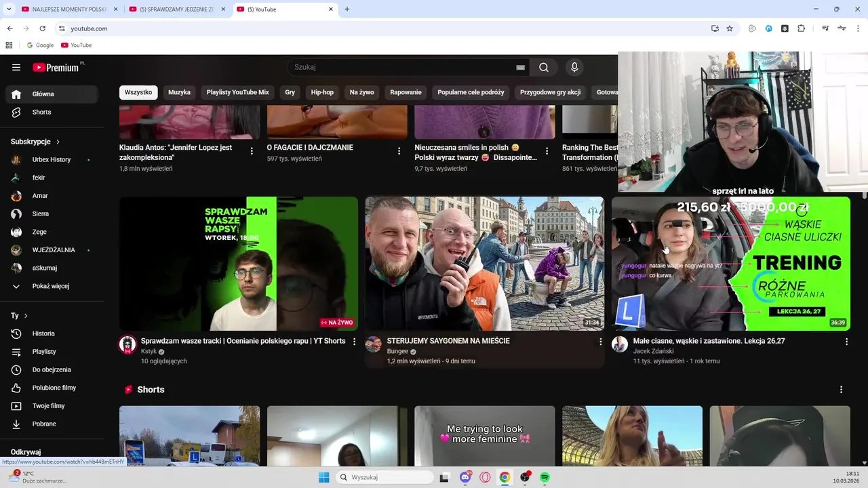Open a new browser tab

347,9
